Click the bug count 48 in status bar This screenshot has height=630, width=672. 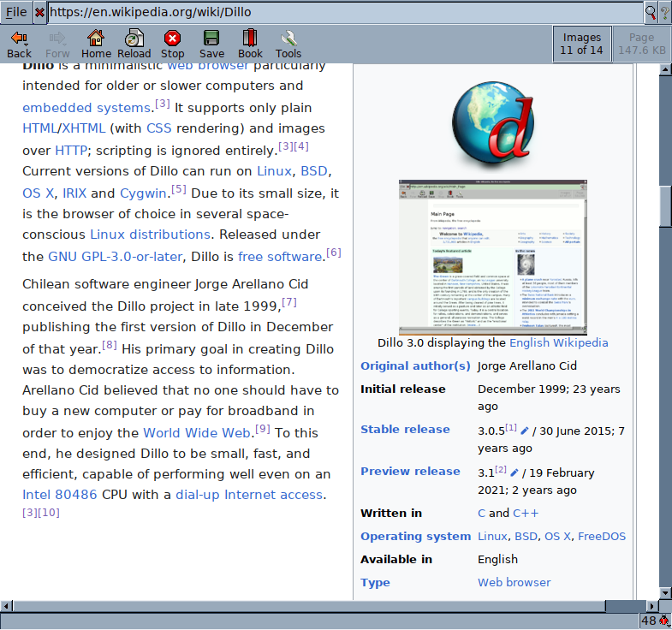point(649,621)
